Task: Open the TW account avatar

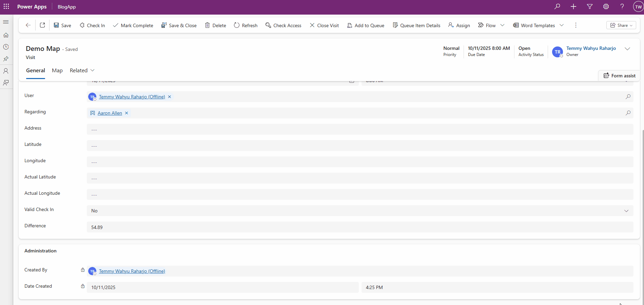Action: click(x=638, y=7)
